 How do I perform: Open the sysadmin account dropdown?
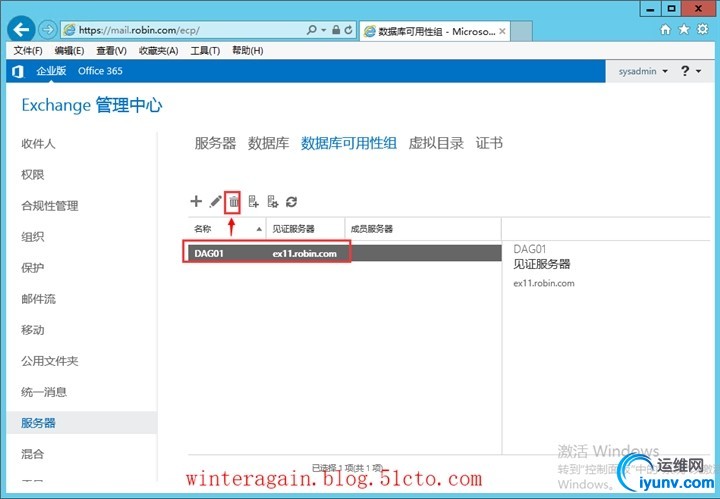click(x=643, y=71)
